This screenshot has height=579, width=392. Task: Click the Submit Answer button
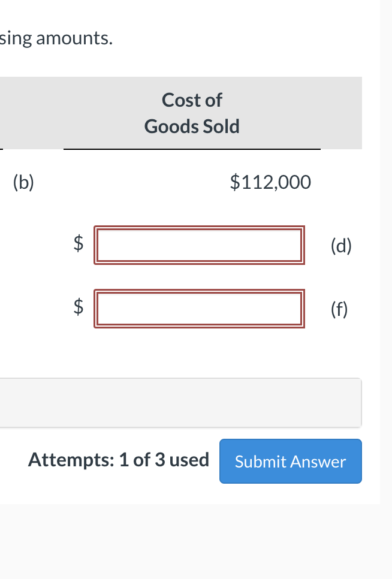290,461
